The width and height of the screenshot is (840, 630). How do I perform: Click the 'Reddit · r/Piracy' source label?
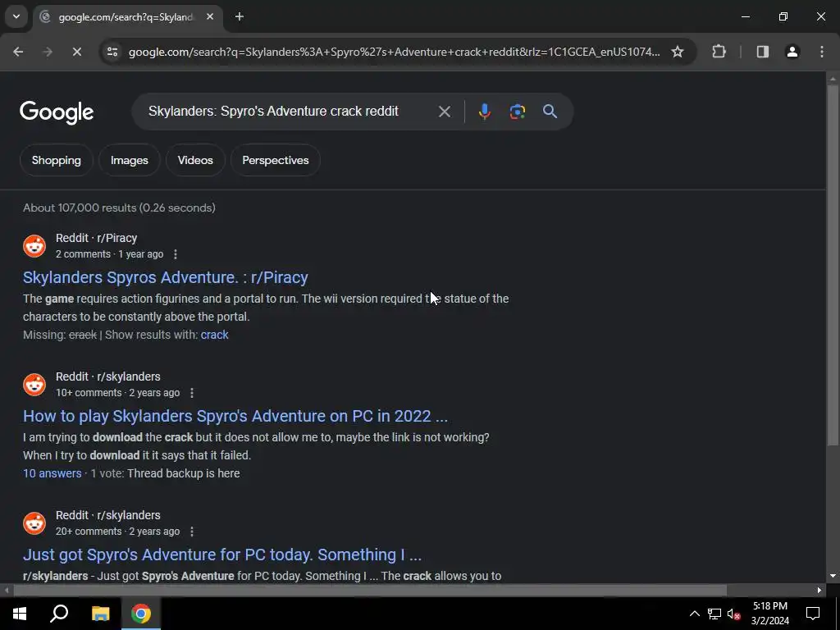coord(97,238)
